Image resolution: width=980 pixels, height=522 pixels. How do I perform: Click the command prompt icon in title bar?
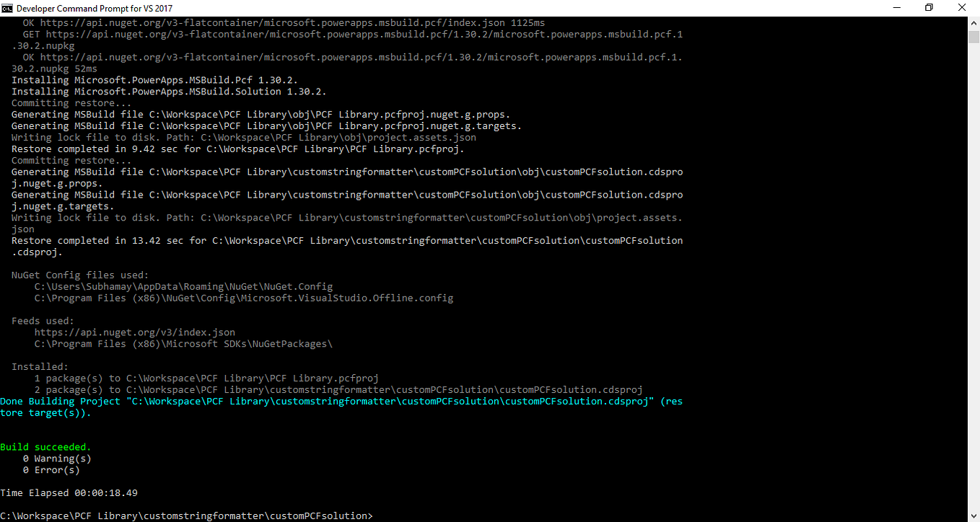[x=8, y=7]
